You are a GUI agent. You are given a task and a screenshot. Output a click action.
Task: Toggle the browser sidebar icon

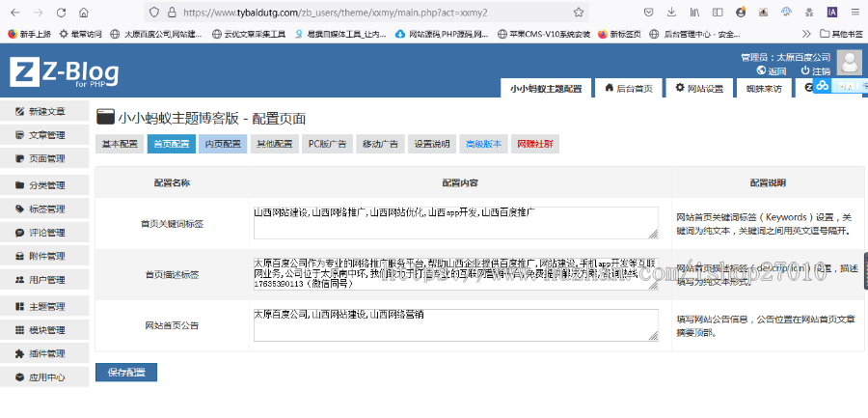(718, 13)
